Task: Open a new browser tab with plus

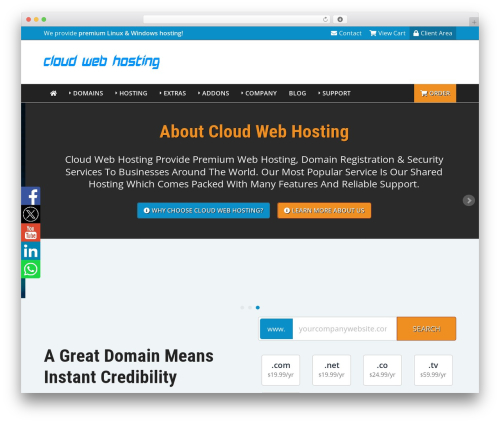Action: 474,22
